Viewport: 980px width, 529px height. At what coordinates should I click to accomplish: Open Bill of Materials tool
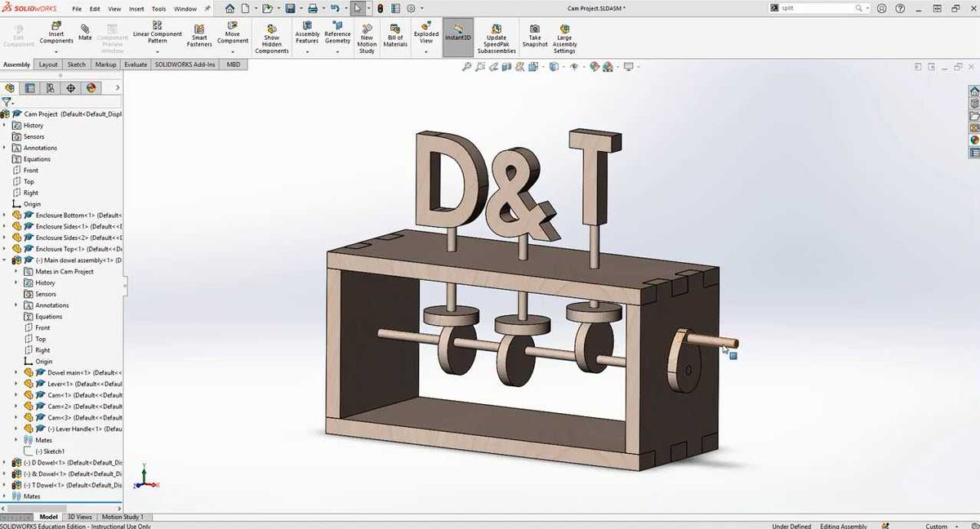(x=395, y=34)
